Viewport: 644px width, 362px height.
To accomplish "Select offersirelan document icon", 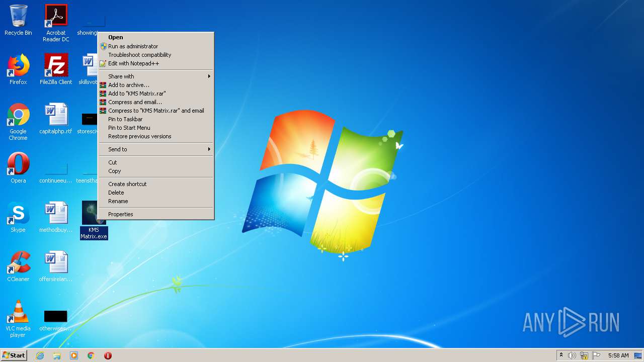I will coord(56,266).
